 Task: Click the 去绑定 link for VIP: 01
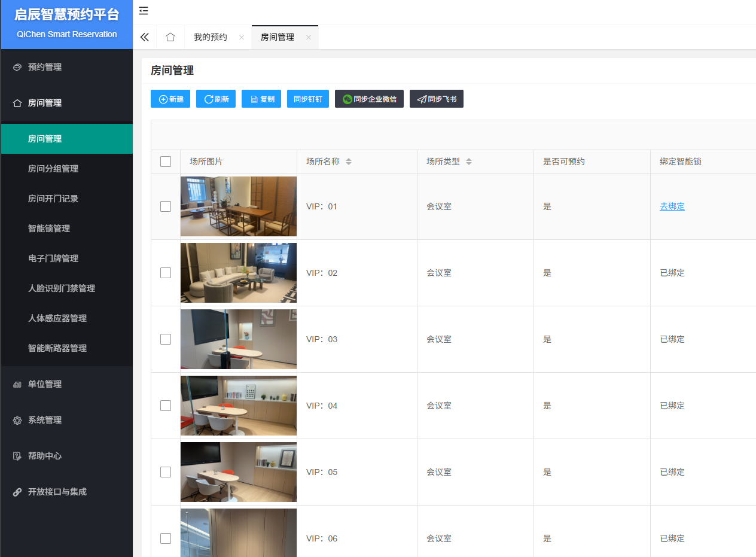(x=672, y=206)
